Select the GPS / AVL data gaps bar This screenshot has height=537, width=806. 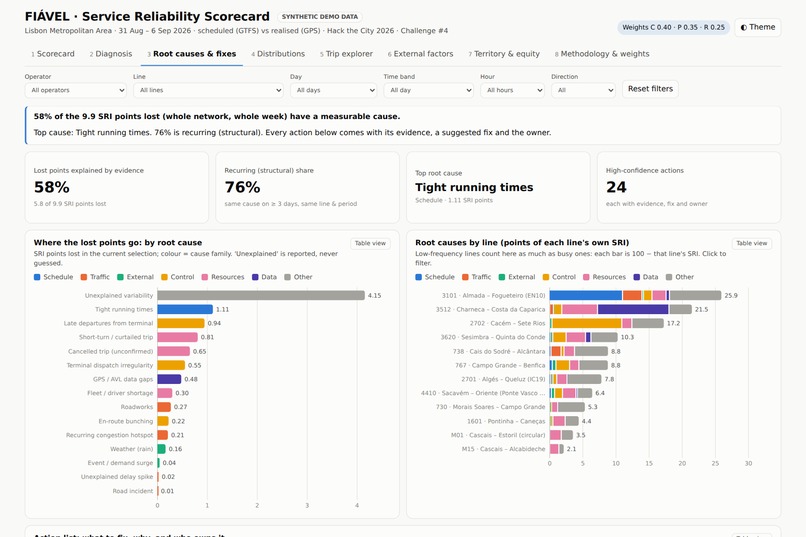pos(169,379)
